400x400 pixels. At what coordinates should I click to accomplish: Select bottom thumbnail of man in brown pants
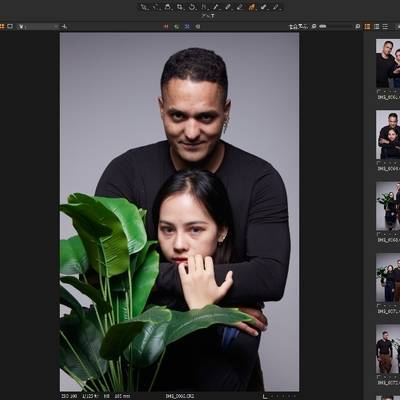pyautogui.click(x=388, y=349)
